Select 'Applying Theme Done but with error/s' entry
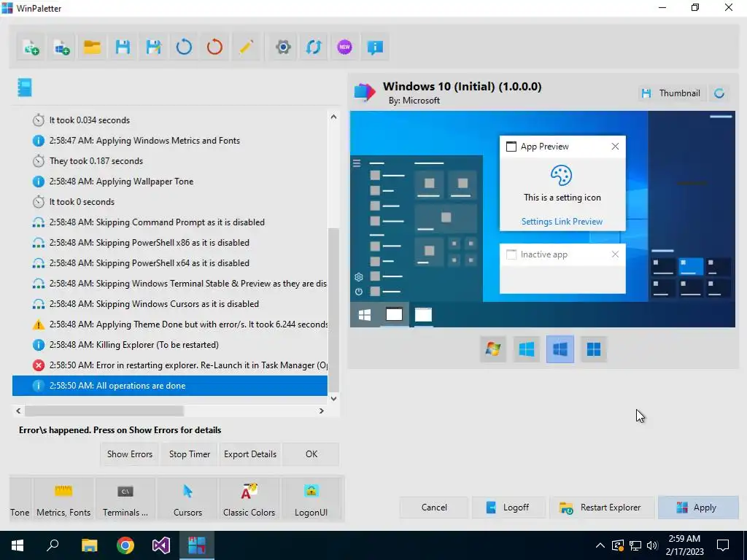The image size is (747, 560). click(x=170, y=324)
